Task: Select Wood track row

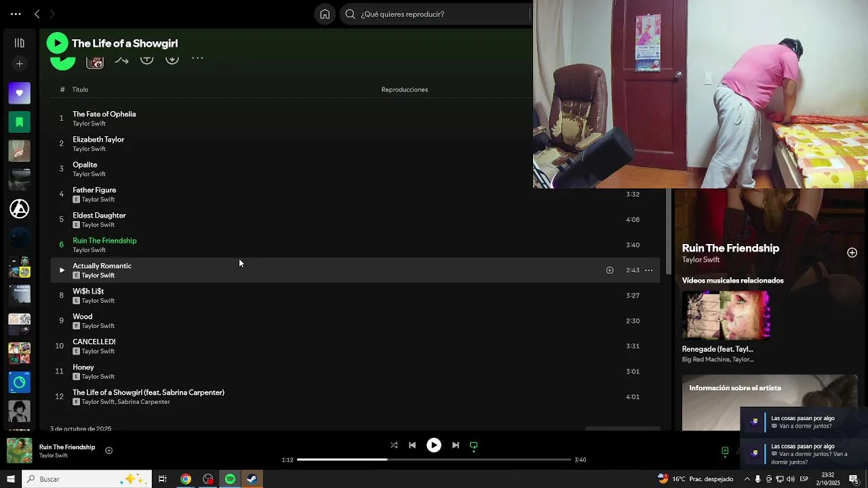Action: tap(355, 321)
